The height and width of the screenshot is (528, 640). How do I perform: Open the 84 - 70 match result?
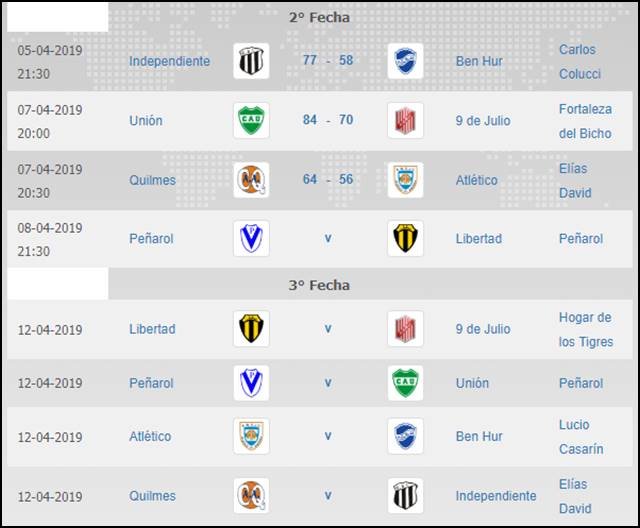coord(328,121)
